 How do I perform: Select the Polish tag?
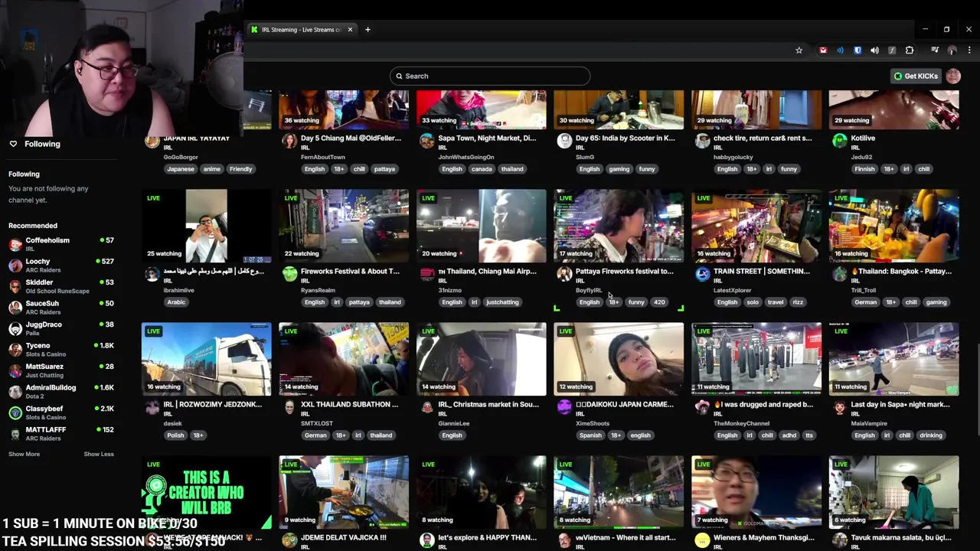click(175, 435)
